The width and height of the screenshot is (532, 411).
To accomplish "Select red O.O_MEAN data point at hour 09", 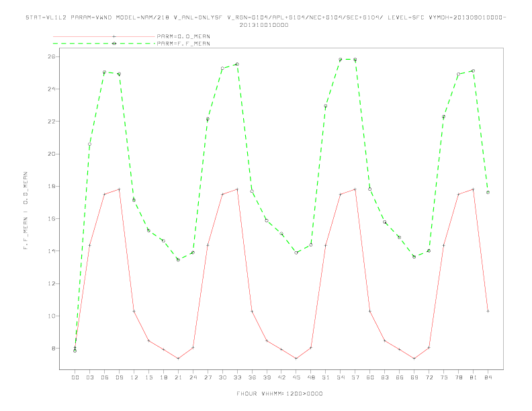I will click(119, 189).
